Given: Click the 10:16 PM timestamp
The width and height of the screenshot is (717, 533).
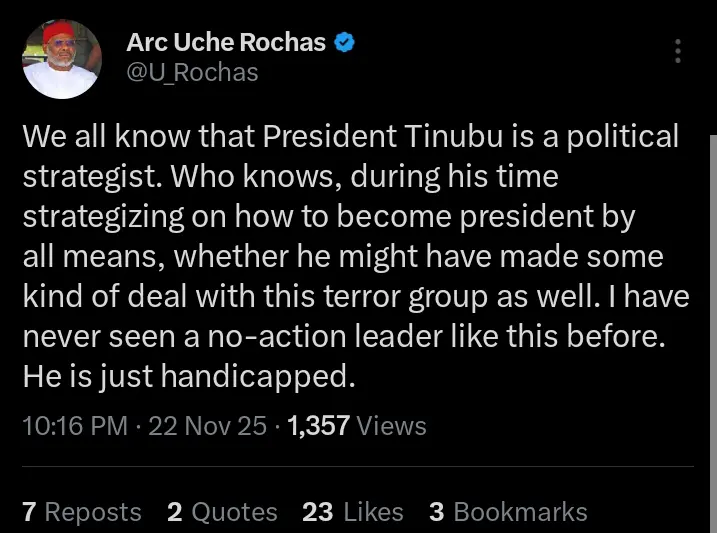Looking at the screenshot, I should (x=74, y=426).
